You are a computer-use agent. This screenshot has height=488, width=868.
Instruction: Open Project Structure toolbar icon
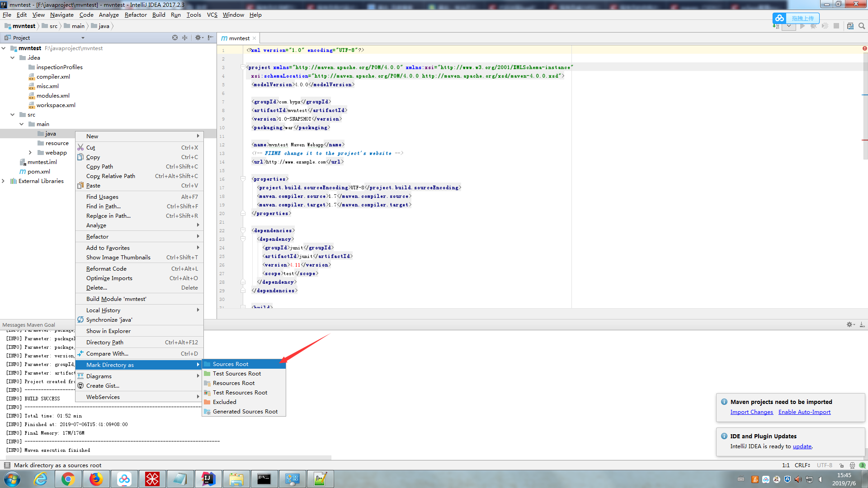click(x=850, y=26)
